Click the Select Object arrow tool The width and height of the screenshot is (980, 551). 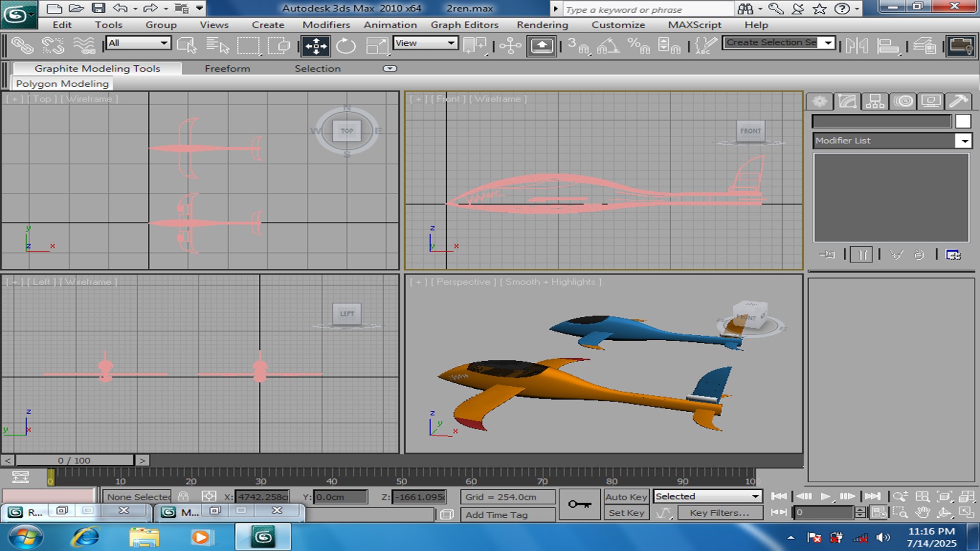click(187, 46)
